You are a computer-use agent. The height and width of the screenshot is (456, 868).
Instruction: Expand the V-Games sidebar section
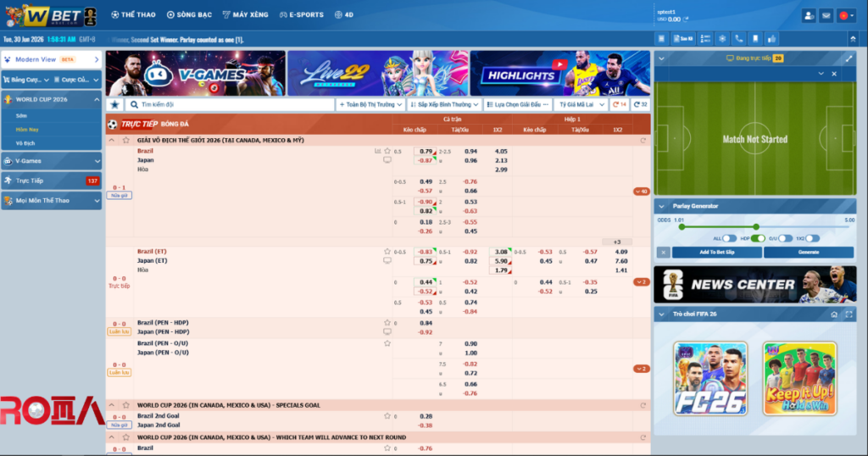52,161
